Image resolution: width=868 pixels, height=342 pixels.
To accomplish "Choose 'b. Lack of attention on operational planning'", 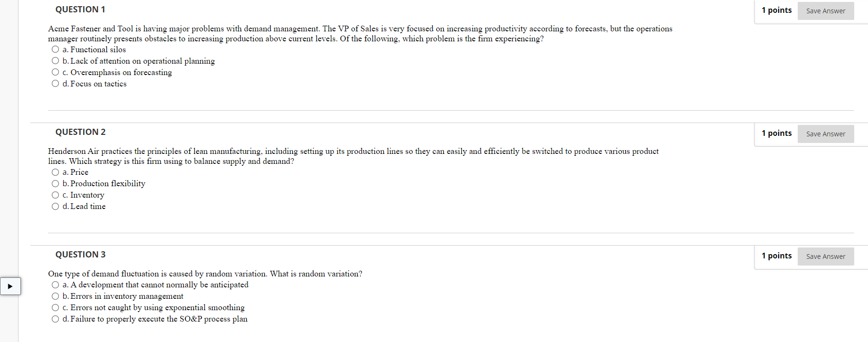I will [55, 60].
